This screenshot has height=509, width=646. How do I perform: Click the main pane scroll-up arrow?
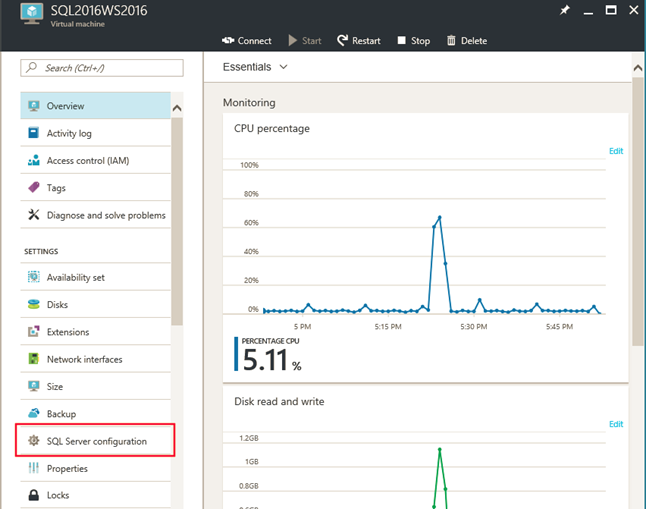638,68
